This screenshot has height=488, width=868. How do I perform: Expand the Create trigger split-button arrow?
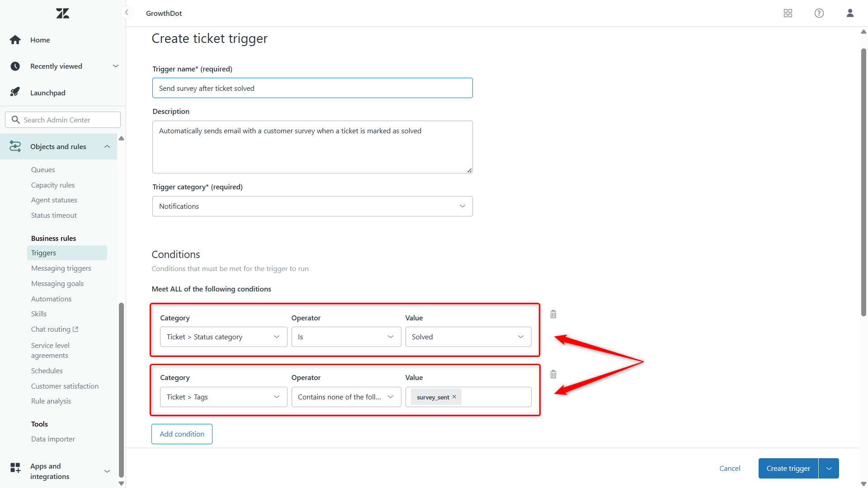point(829,468)
